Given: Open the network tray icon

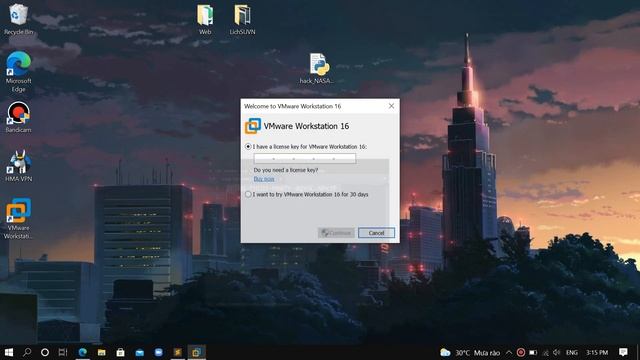Looking at the screenshot, I should [546, 352].
